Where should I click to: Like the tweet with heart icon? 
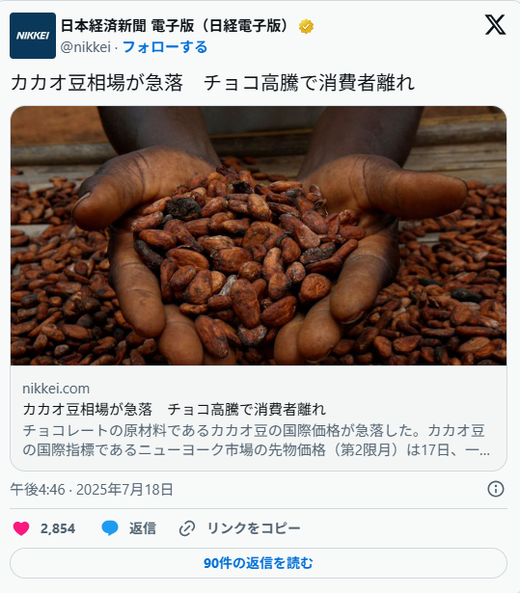(x=21, y=528)
